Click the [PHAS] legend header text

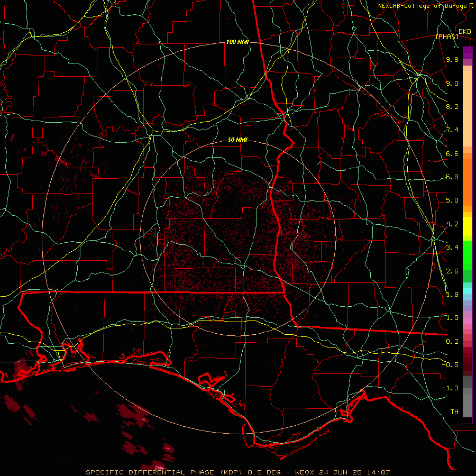point(447,37)
